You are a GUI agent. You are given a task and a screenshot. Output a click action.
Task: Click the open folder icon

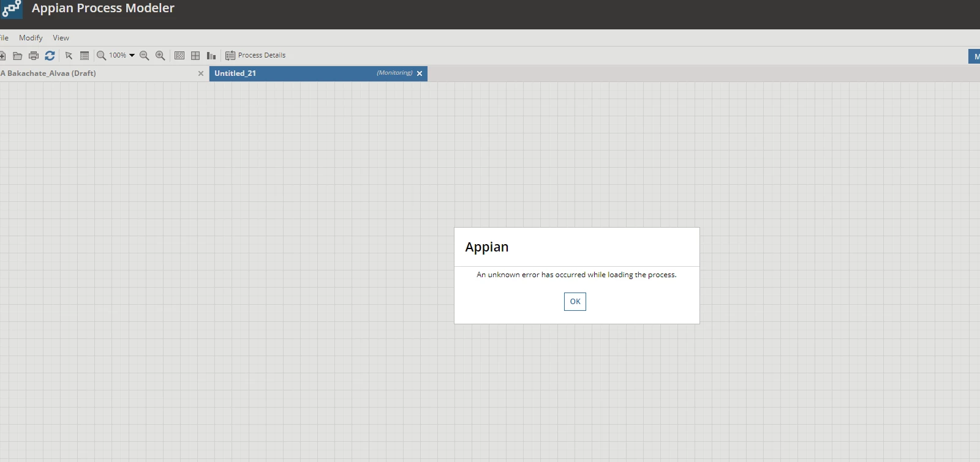(x=18, y=56)
